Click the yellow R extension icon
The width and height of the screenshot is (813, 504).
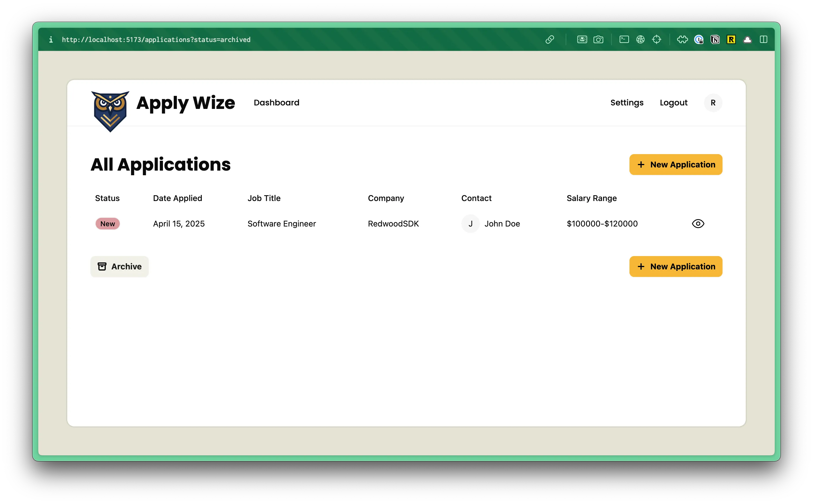tap(731, 39)
